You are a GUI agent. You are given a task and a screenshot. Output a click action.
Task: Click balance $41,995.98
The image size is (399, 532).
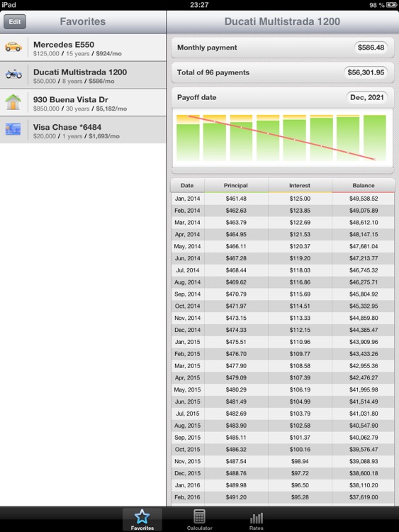[364, 390]
